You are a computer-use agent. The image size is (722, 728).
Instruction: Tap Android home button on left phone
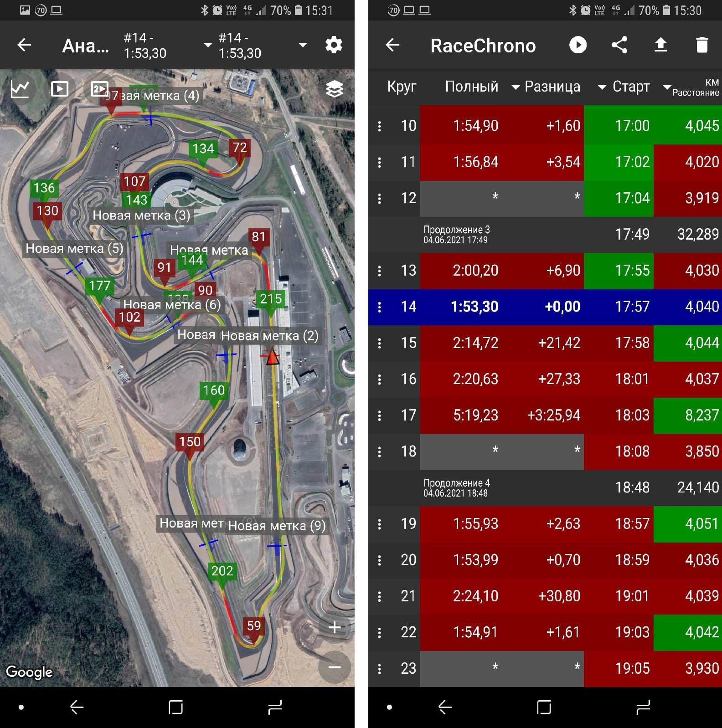[x=175, y=707]
